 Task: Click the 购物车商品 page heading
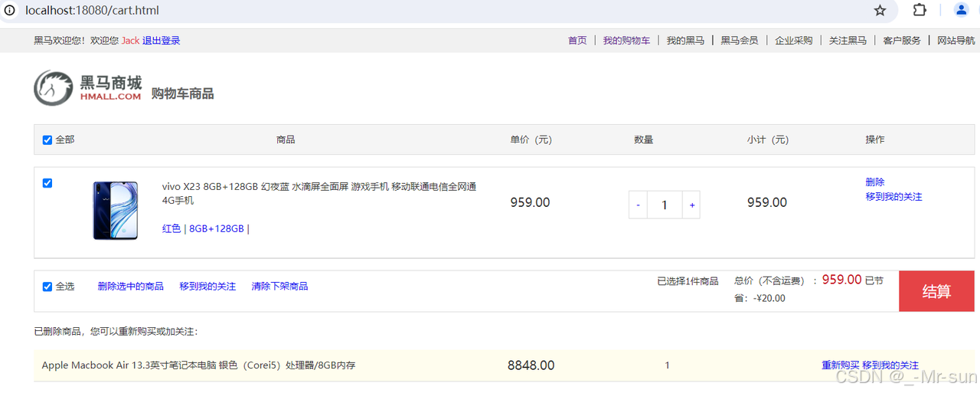[182, 94]
